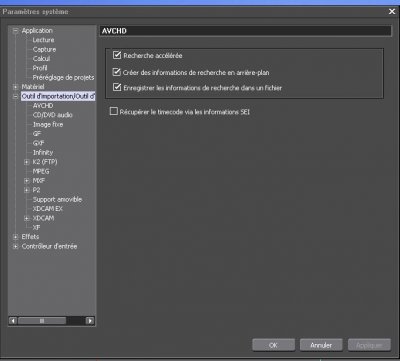Expand the K2 (FTP) node

(27, 162)
